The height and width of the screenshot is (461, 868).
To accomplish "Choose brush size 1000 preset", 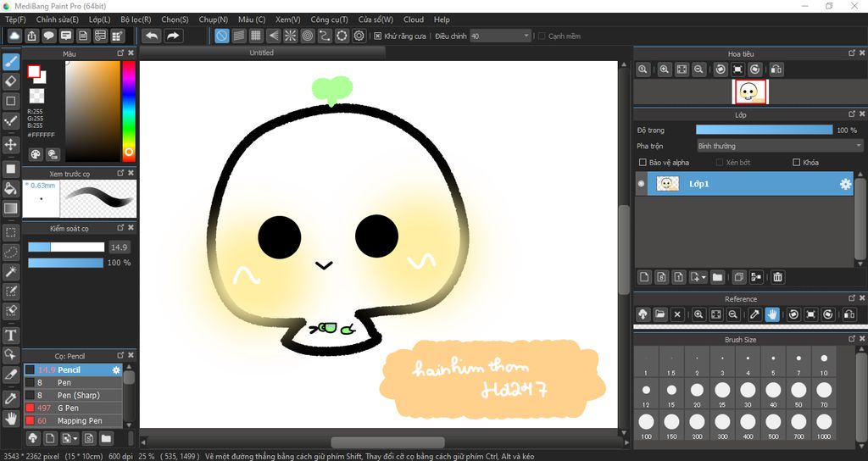I will pyautogui.click(x=824, y=425).
